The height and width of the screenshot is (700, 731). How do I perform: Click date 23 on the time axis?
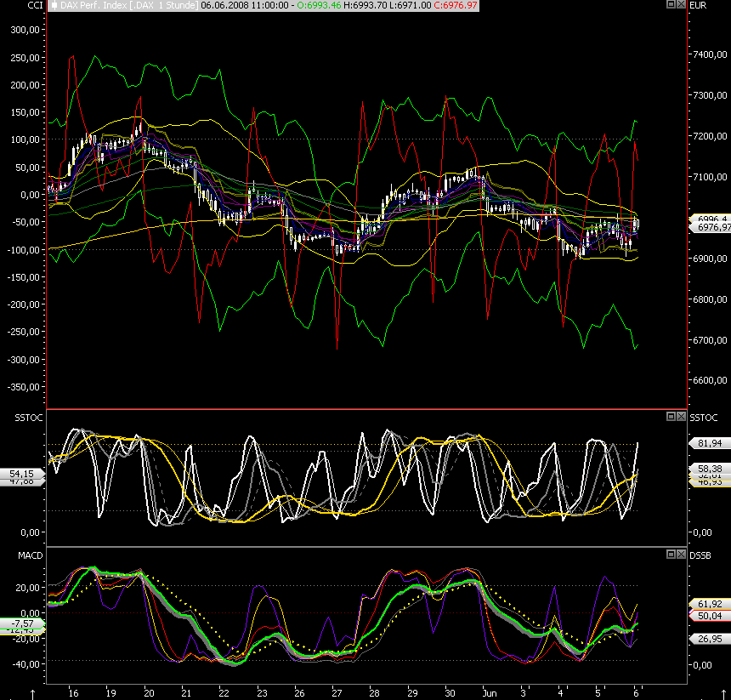pyautogui.click(x=262, y=693)
